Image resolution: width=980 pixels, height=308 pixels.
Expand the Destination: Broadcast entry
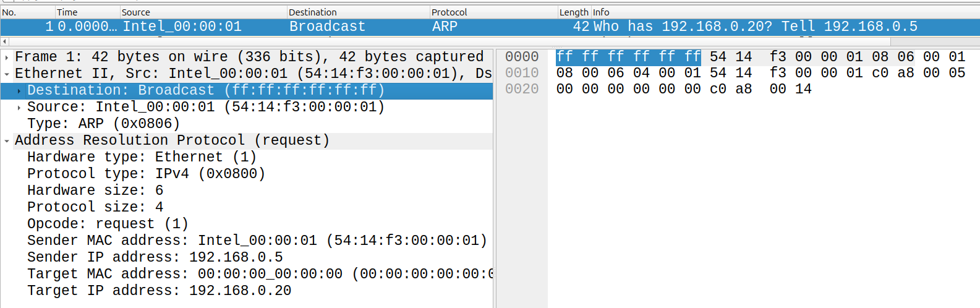19,91
